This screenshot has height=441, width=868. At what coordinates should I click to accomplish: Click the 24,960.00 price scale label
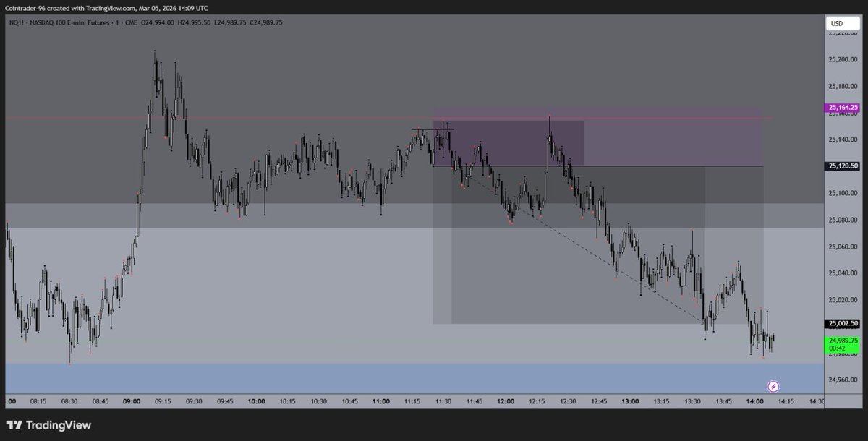(x=842, y=380)
